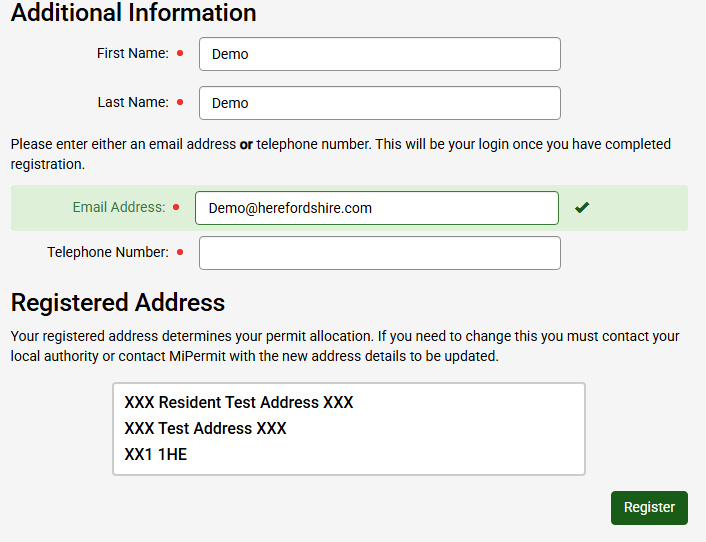
Task: Click the First Name input field
Action: (x=379, y=54)
